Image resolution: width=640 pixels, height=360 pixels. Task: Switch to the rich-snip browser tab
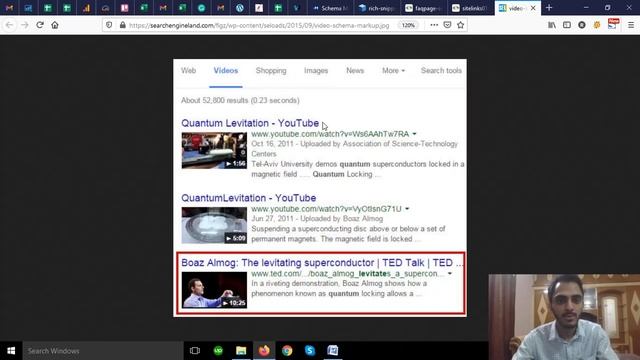point(377,8)
